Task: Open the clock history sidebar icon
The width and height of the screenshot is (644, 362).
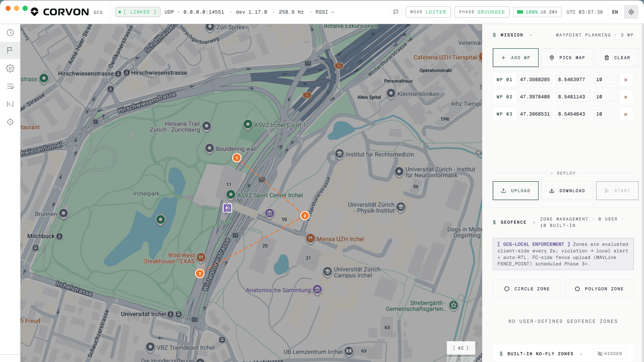Action: pos(10,33)
